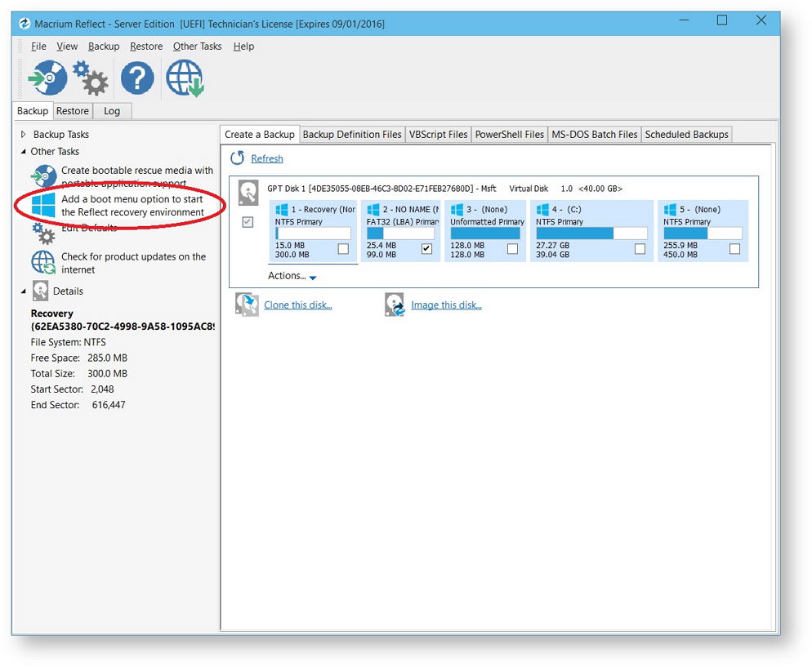Switch to the Log tab
The height and width of the screenshot is (667, 812).
[112, 111]
